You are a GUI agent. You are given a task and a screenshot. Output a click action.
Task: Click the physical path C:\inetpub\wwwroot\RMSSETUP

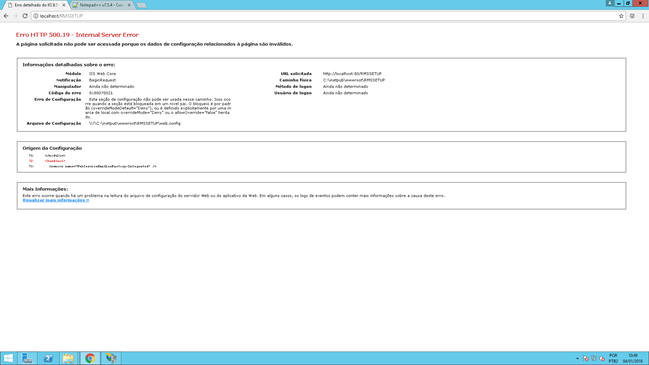click(354, 80)
